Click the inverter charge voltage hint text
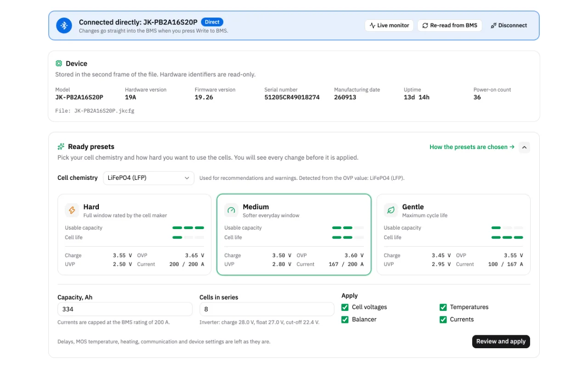This screenshot has height=368, width=588. (259, 322)
